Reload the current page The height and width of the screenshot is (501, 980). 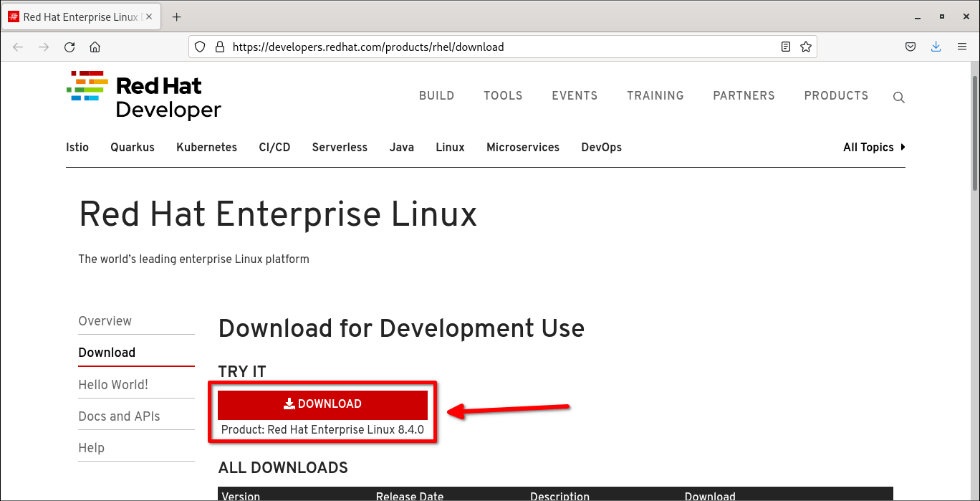tap(69, 47)
